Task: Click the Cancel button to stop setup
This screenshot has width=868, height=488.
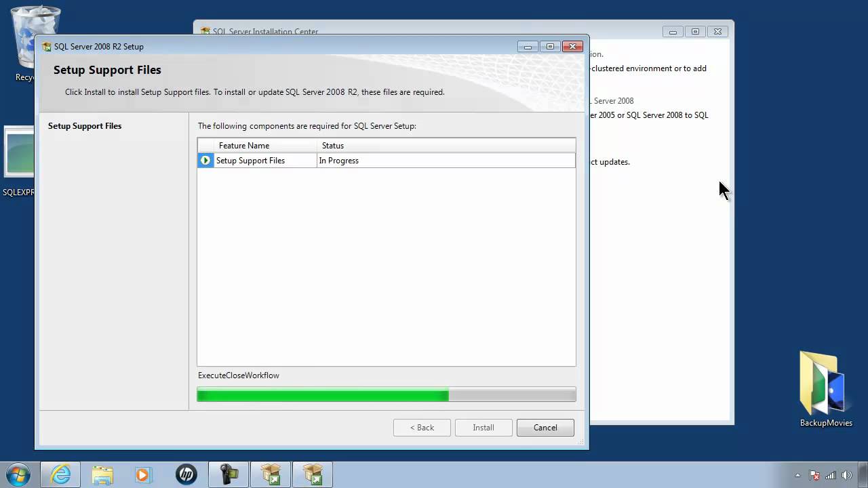Action: [545, 427]
